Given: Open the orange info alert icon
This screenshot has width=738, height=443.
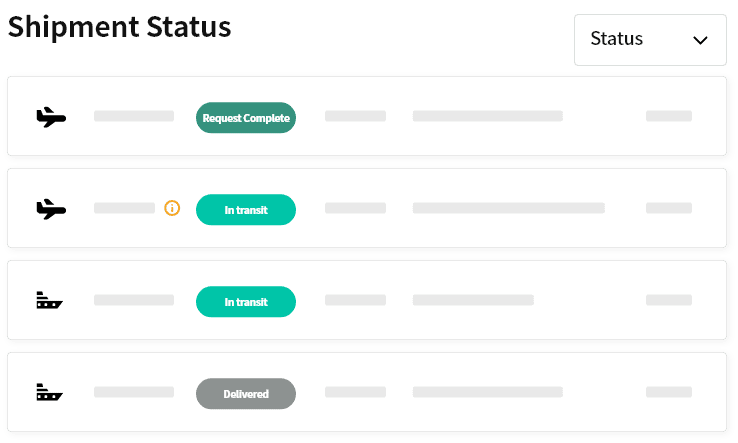Looking at the screenshot, I should click(x=172, y=208).
